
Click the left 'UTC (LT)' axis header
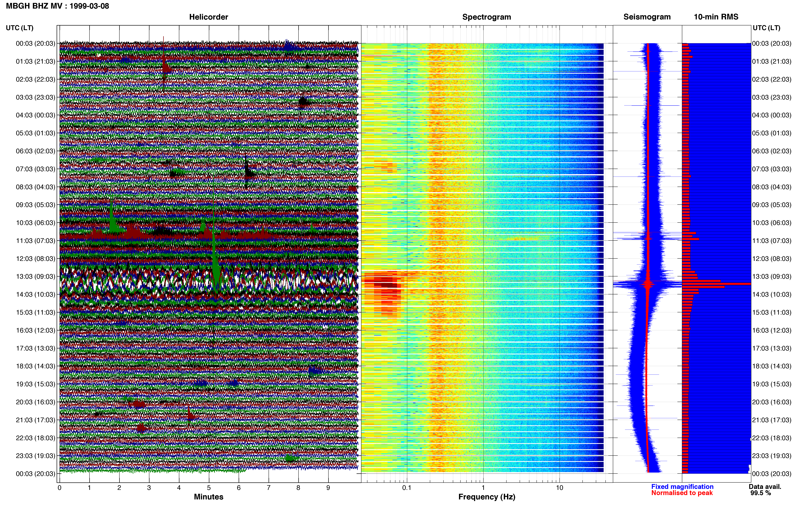[x=19, y=28]
